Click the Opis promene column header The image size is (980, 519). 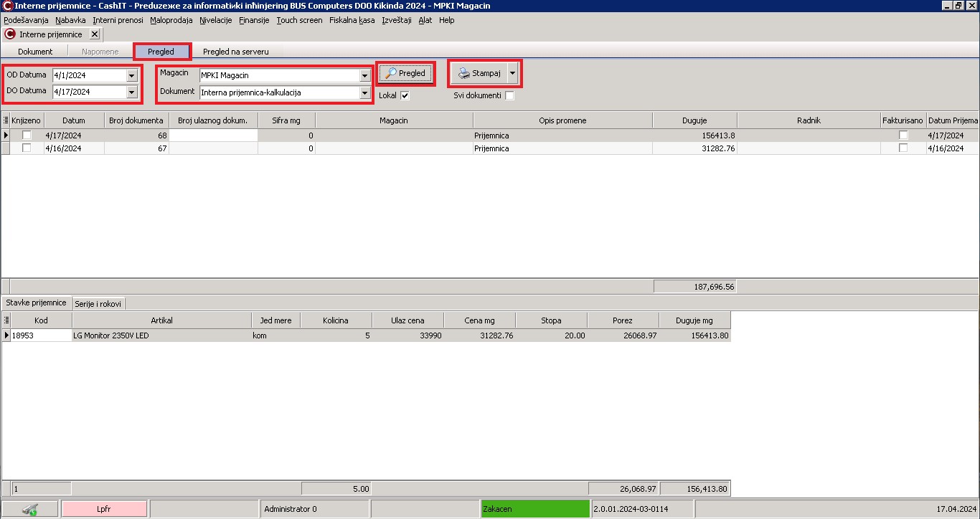(x=563, y=120)
